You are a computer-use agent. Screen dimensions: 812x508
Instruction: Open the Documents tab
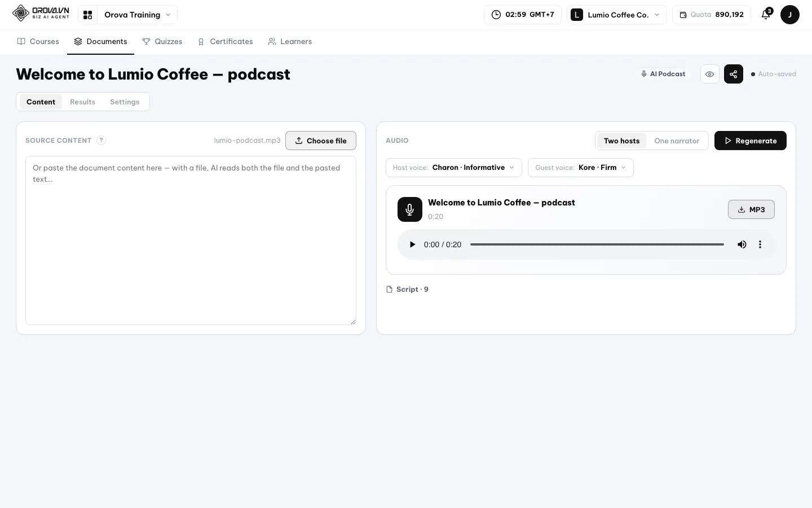pyautogui.click(x=100, y=42)
